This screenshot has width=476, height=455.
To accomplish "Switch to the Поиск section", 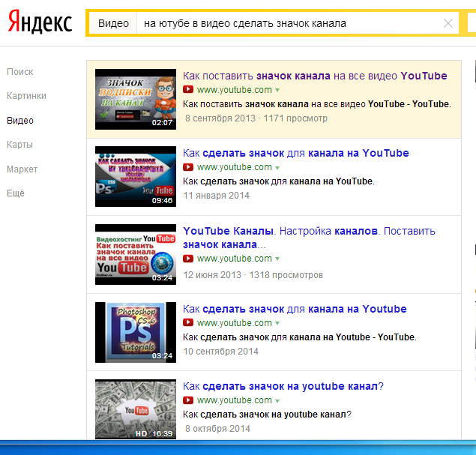I will point(20,72).
